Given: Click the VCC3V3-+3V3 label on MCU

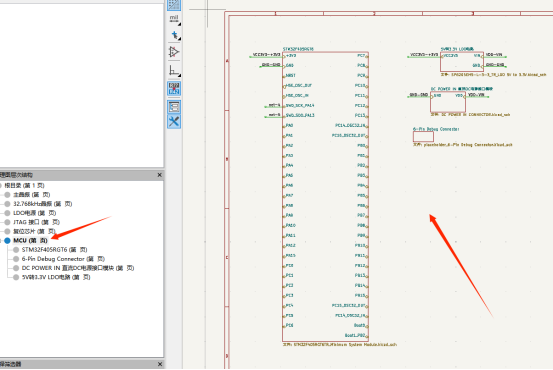Looking at the screenshot, I should 267,55.
